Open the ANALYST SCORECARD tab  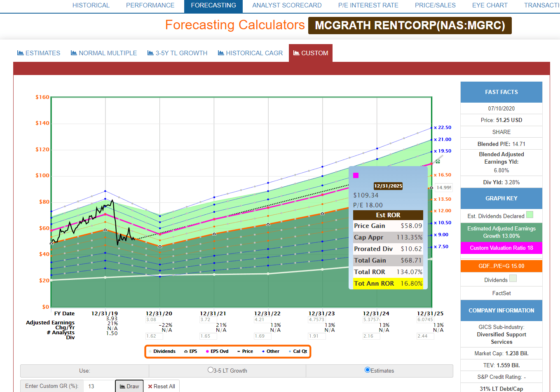click(x=287, y=5)
